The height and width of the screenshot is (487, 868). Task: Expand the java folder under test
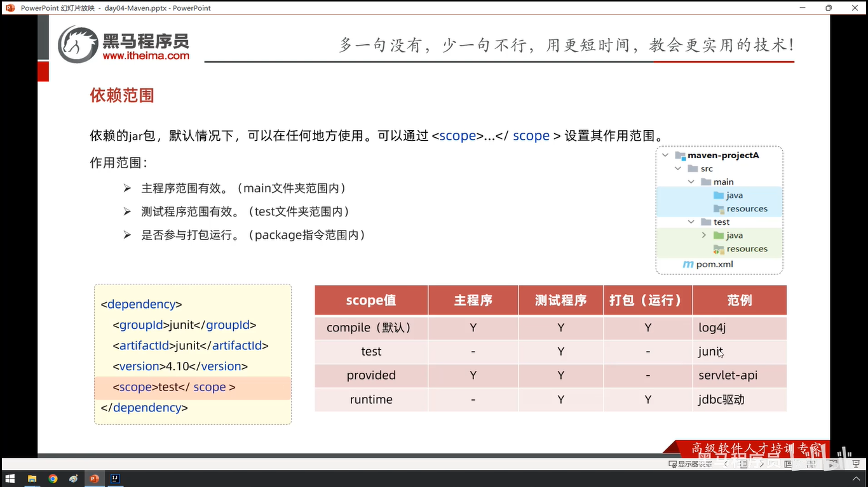tap(704, 235)
